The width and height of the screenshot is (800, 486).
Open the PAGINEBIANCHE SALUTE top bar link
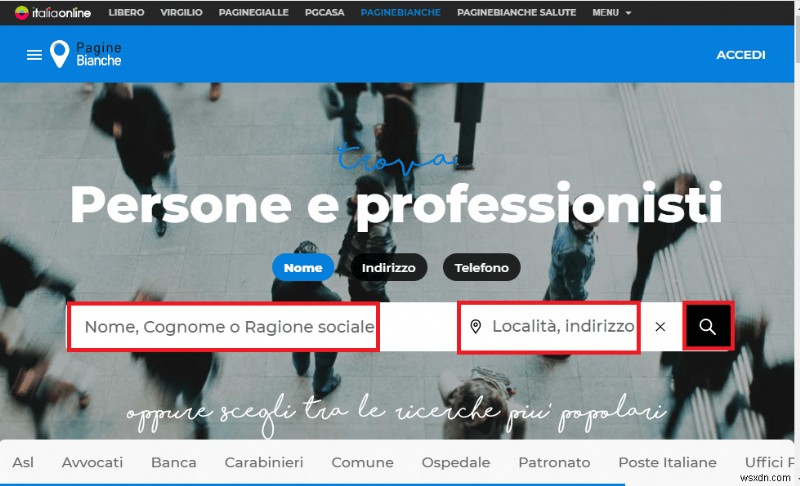point(516,12)
